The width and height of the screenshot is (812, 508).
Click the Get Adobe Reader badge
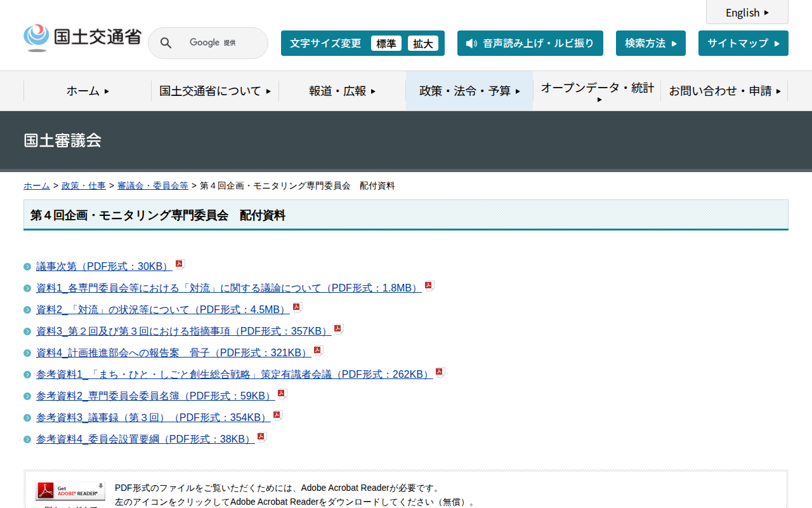(70, 491)
